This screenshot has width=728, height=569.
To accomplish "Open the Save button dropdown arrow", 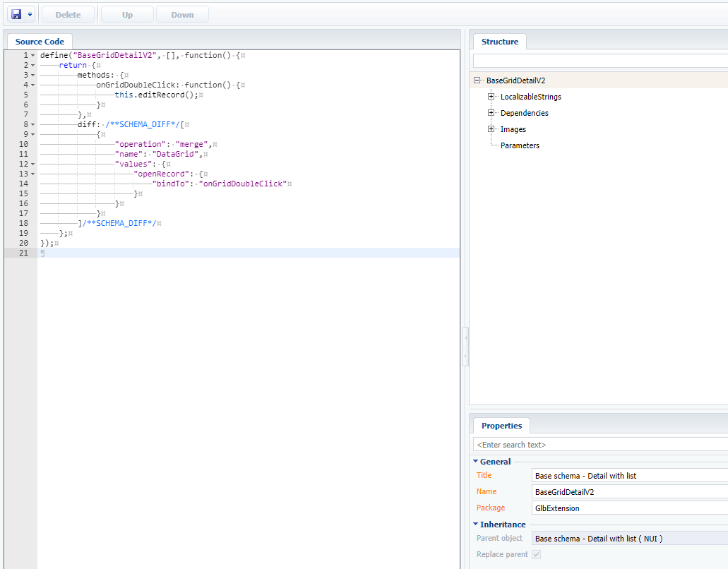I will pos(30,14).
